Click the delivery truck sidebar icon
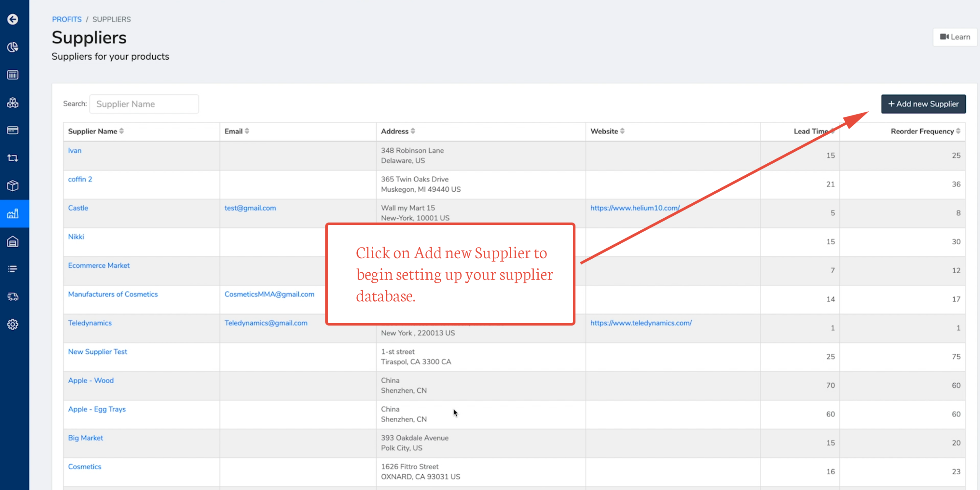 [x=13, y=296]
